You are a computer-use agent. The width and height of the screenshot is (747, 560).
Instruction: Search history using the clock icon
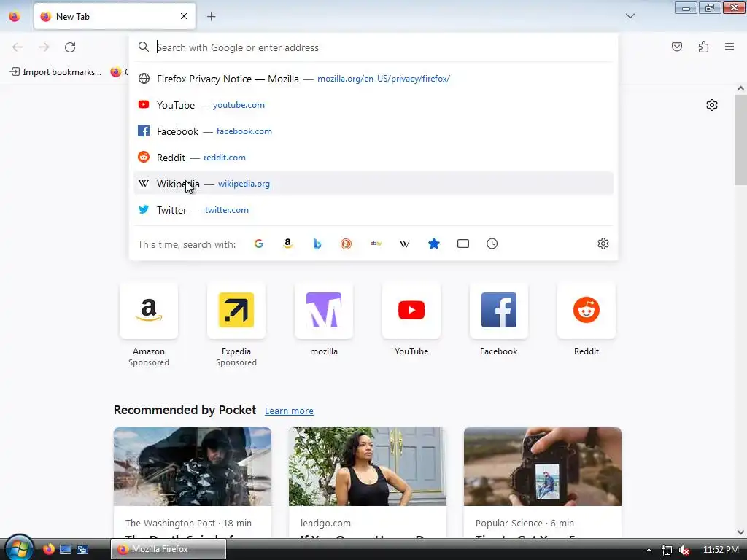tap(492, 244)
